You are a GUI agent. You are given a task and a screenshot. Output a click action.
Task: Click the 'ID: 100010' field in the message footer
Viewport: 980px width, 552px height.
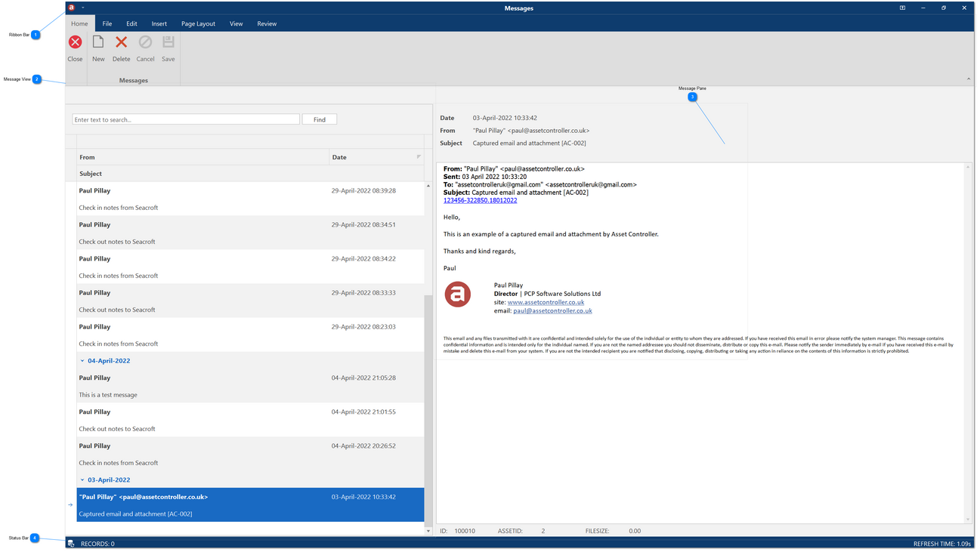point(458,531)
